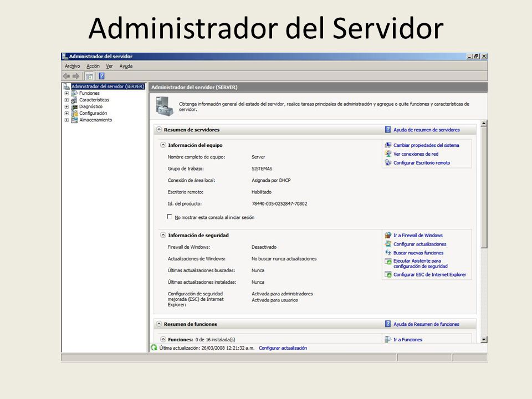The image size is (532, 399).
Task: Open the Ayuda menu
Action: (x=126, y=66)
